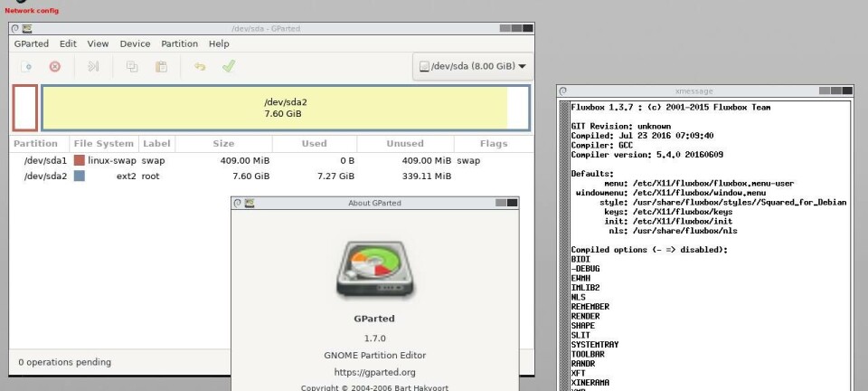Click the GNOME Partition Editor text

point(374,355)
